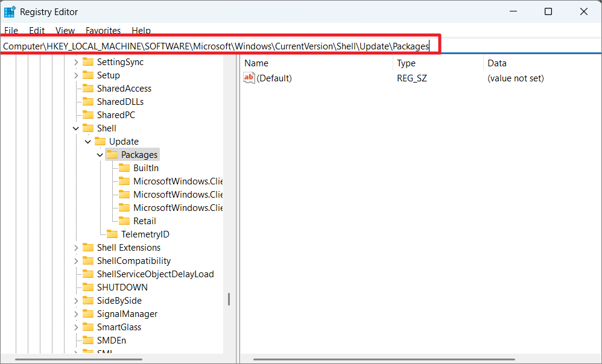The width and height of the screenshot is (602, 364).
Task: Select the Retail folder icon
Action: click(x=124, y=221)
